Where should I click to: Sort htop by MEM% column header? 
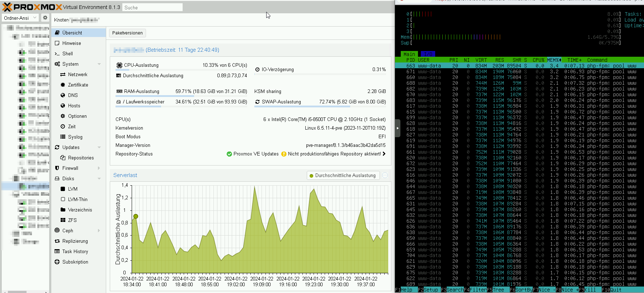(554, 60)
